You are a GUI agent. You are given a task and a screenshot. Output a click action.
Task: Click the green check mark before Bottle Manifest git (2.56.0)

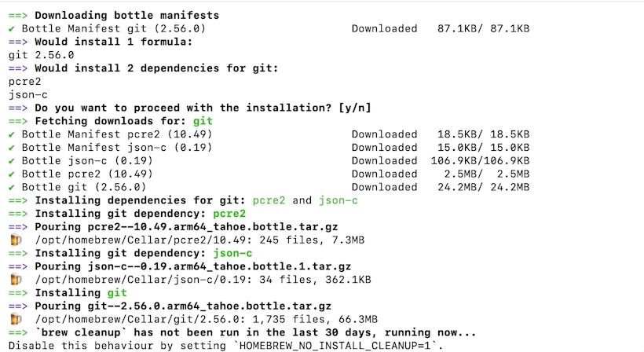pyautogui.click(x=12, y=29)
